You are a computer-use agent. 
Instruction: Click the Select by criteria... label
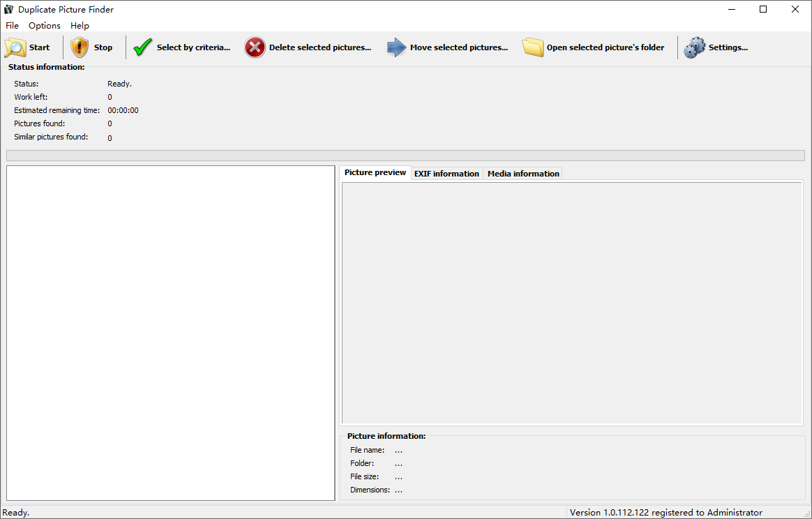(194, 47)
